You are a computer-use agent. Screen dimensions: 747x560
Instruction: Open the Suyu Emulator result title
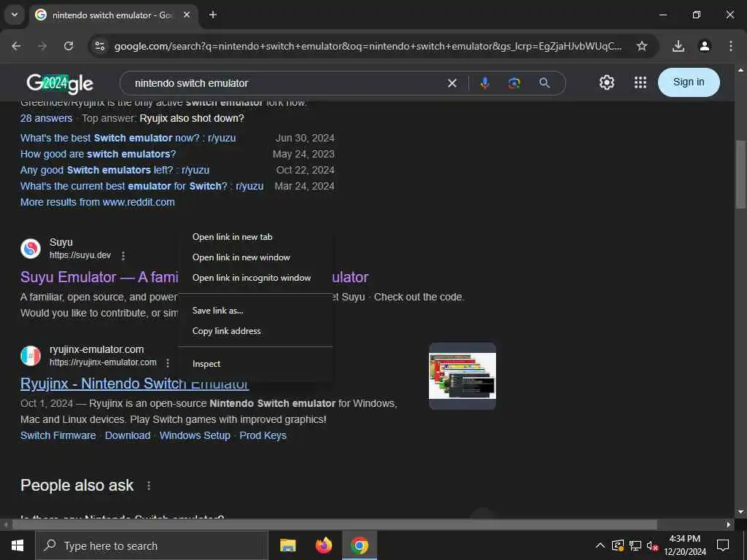99,277
